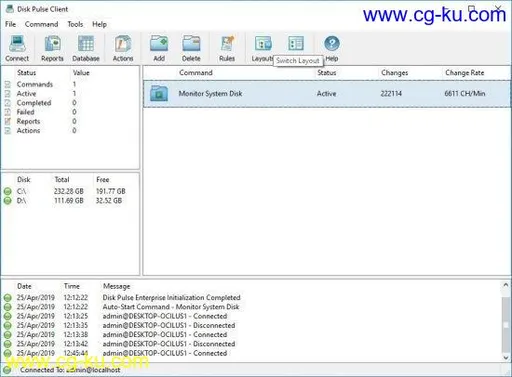Screen dimensions: 512x377
Task: Click the Changes column header
Action: coord(394,73)
